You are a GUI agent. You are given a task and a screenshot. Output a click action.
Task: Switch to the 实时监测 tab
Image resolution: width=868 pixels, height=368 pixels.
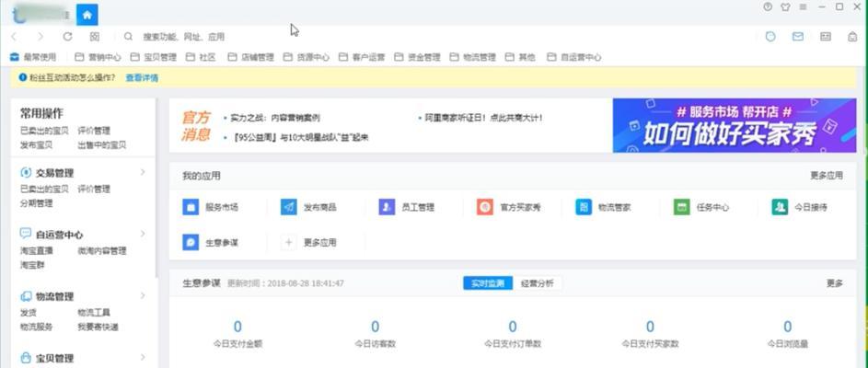(x=488, y=283)
